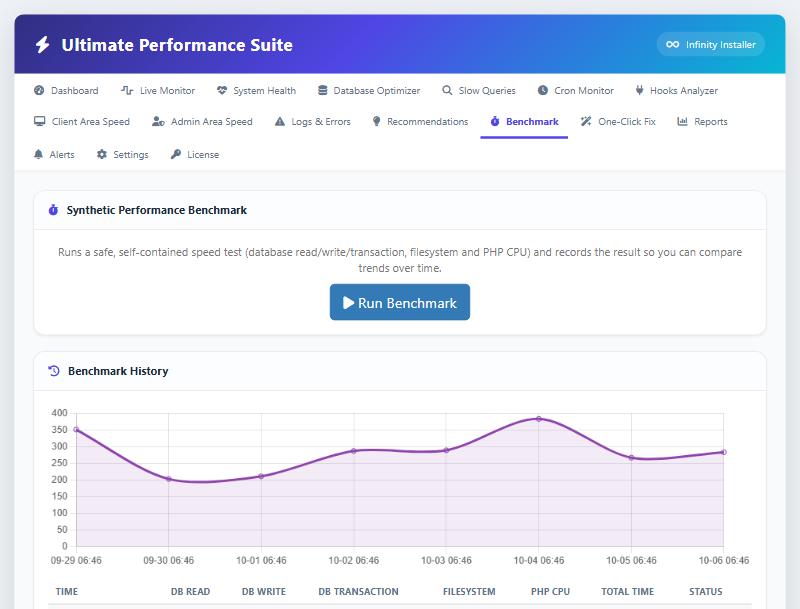Image resolution: width=800 pixels, height=609 pixels.
Task: View the Logs & Errors tab
Action: point(313,121)
